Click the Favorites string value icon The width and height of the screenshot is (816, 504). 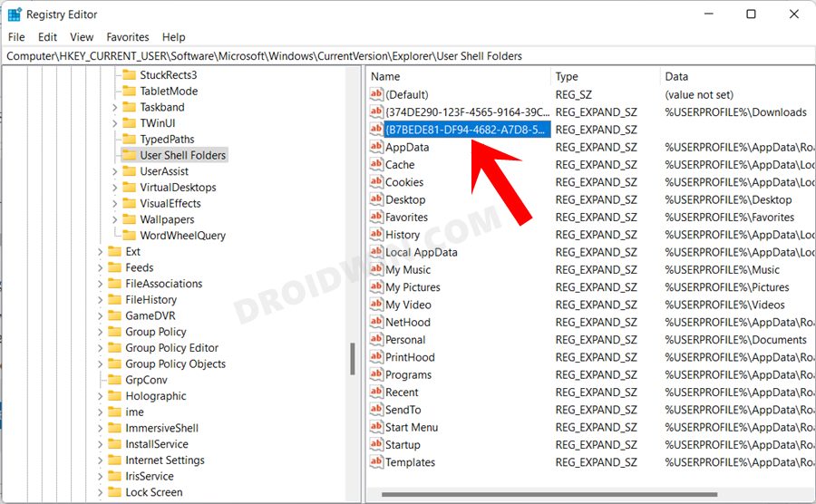pos(376,217)
